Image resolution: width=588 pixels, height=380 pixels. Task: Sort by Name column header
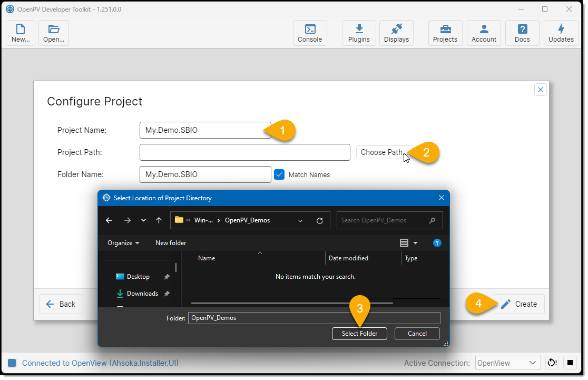pos(207,258)
